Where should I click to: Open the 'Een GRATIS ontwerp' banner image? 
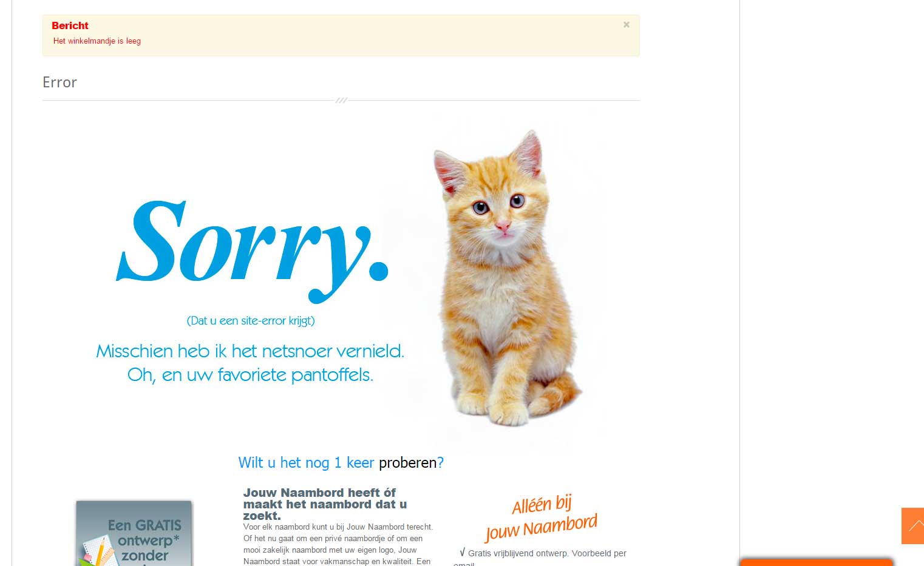(134, 533)
